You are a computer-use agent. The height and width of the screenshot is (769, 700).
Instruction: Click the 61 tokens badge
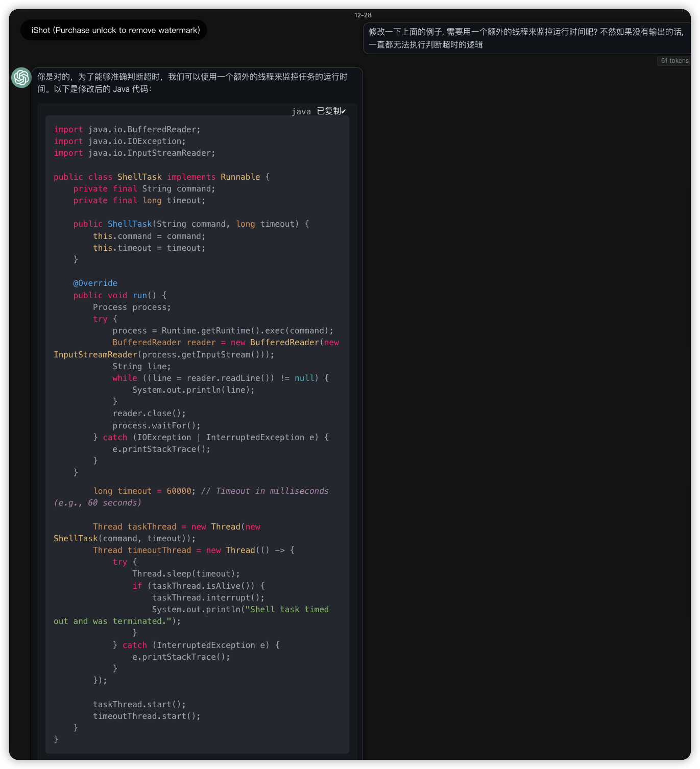tap(674, 61)
